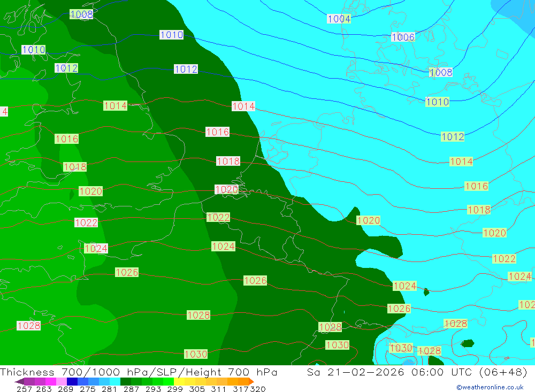Click the legend value 305
This screenshot has width=535, height=392.
tap(197, 389)
